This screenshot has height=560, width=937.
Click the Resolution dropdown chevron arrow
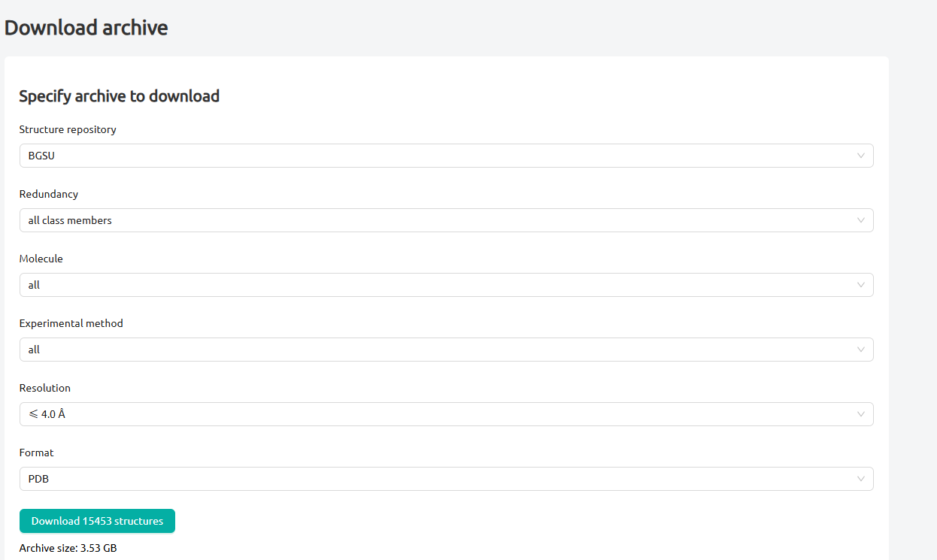coord(860,414)
